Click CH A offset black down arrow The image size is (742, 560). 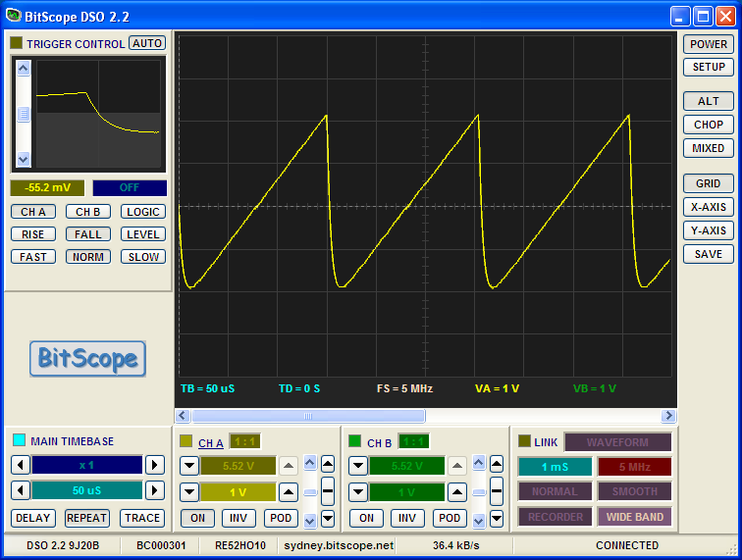[x=328, y=519]
